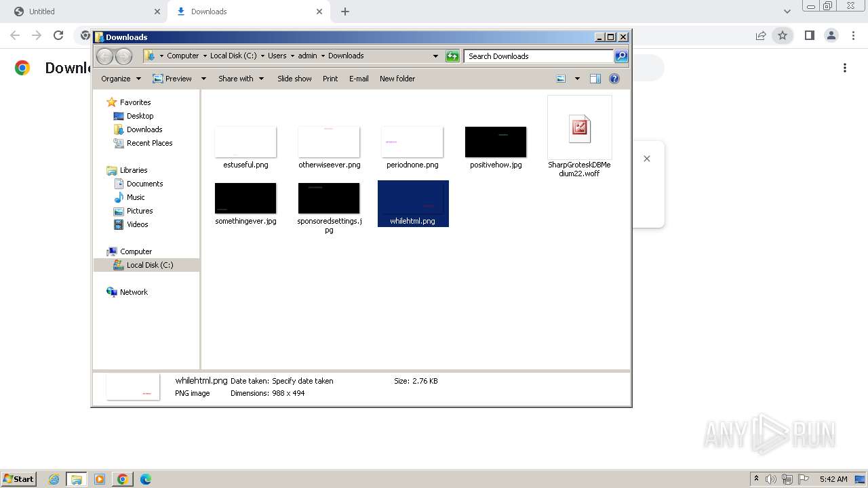Open Documents library in sidebar
Image resolution: width=868 pixels, height=488 pixels.
pyautogui.click(x=144, y=184)
